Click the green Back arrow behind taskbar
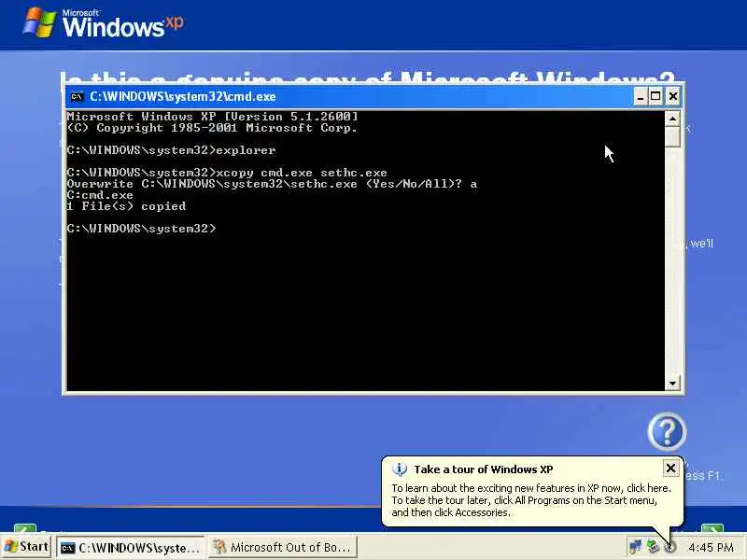The height and width of the screenshot is (560, 747). [25, 528]
